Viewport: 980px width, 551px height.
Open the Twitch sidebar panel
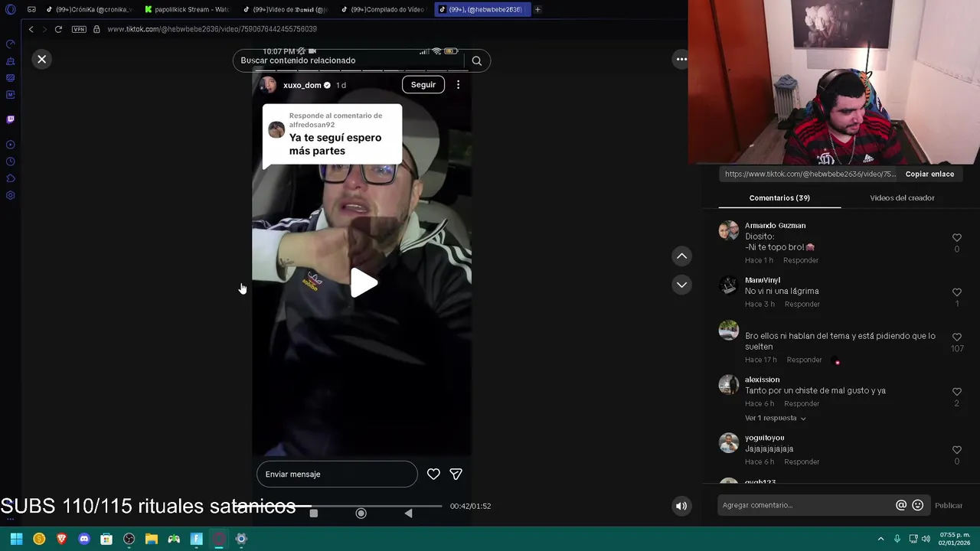pyautogui.click(x=11, y=119)
